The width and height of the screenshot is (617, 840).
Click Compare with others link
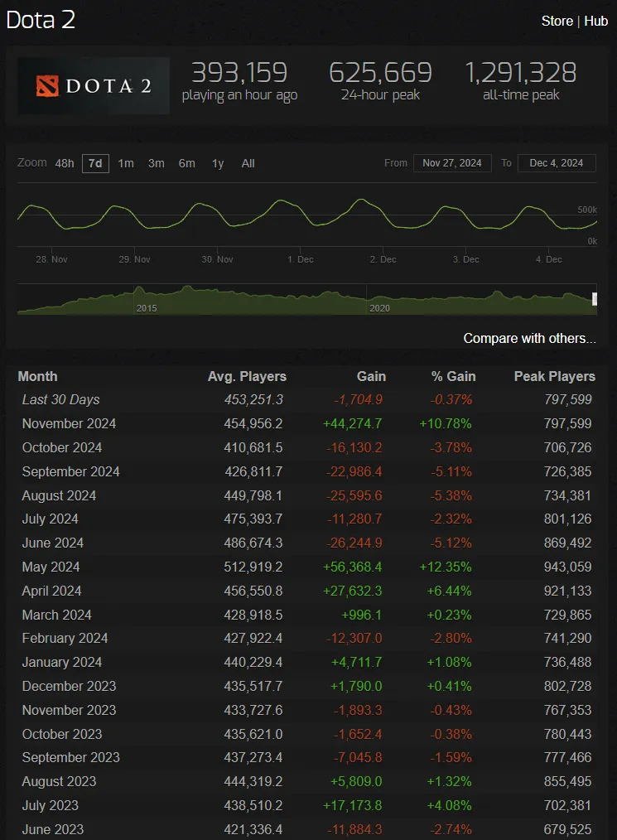[529, 338]
